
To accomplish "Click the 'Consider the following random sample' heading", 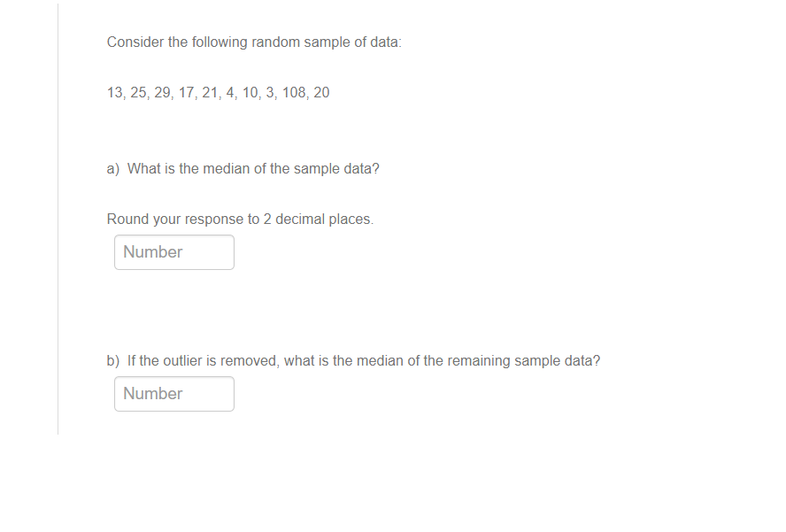I will coord(254,42).
